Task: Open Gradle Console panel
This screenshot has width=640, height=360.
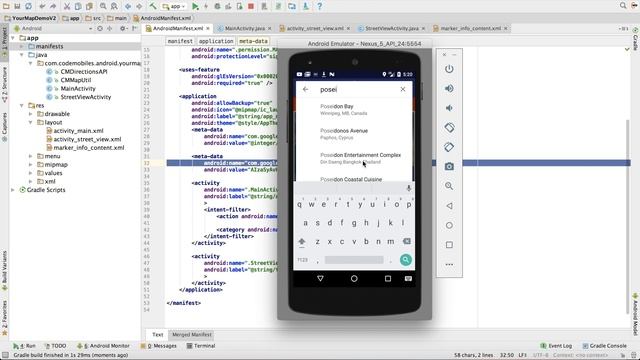Action: click(604, 346)
